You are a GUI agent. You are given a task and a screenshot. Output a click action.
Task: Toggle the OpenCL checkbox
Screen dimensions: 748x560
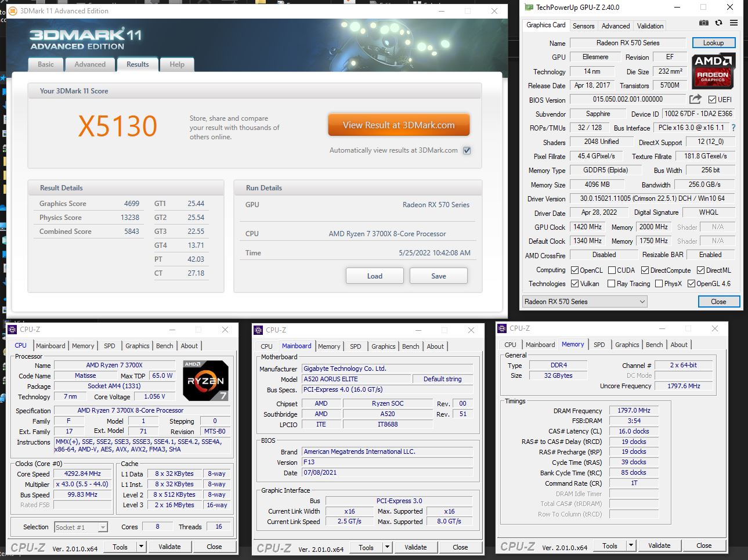point(574,270)
